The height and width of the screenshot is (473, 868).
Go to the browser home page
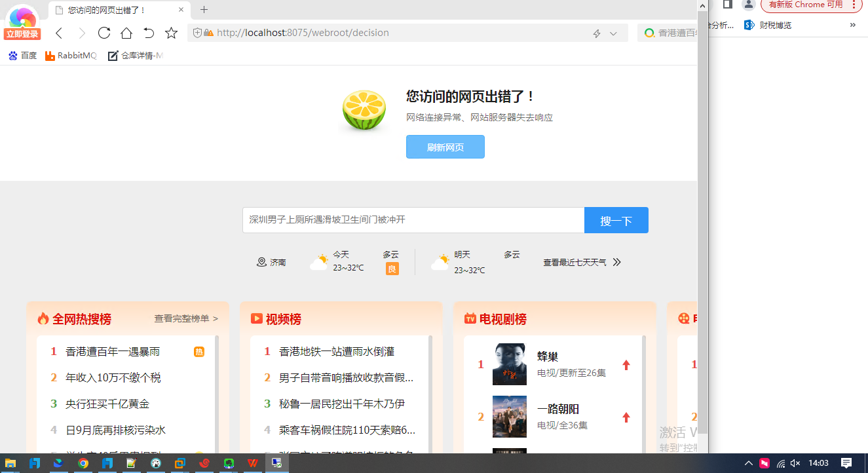(126, 33)
